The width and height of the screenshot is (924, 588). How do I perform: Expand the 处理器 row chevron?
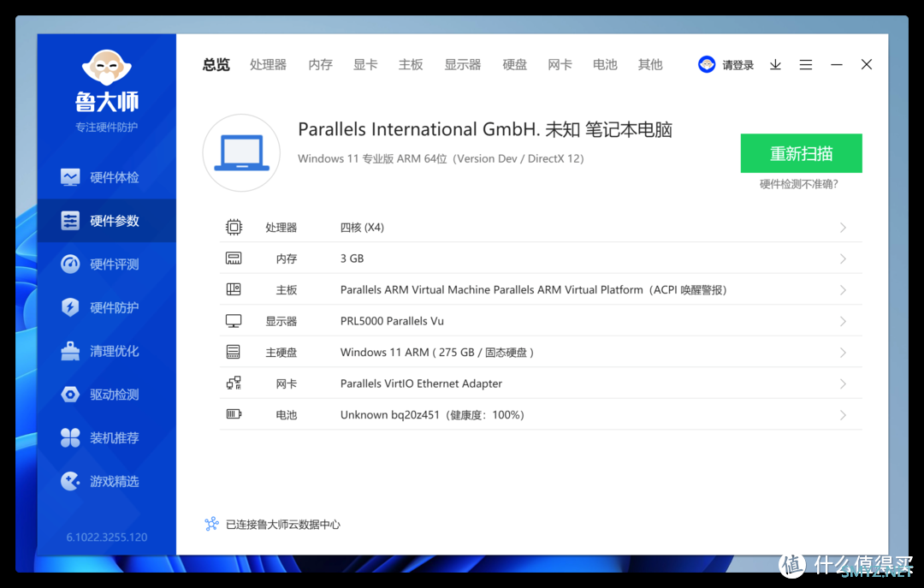(844, 228)
